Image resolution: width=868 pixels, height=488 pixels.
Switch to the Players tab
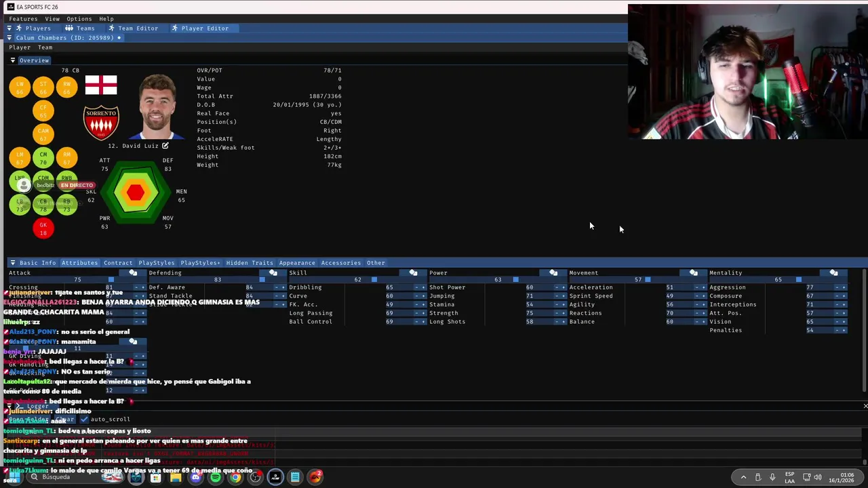click(x=33, y=28)
